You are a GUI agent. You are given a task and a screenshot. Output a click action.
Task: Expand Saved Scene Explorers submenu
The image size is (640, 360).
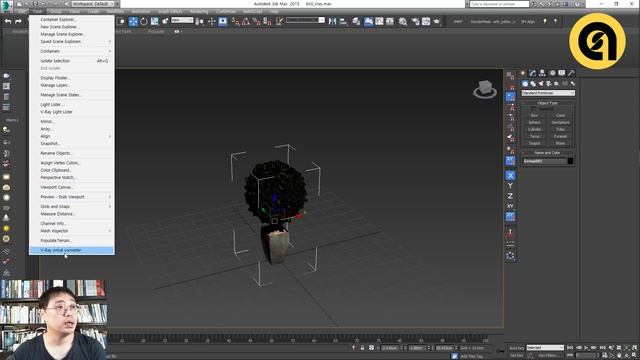pos(71,42)
